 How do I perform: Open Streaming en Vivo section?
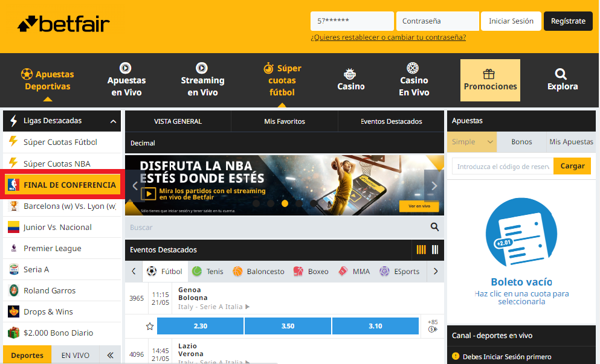(x=202, y=80)
